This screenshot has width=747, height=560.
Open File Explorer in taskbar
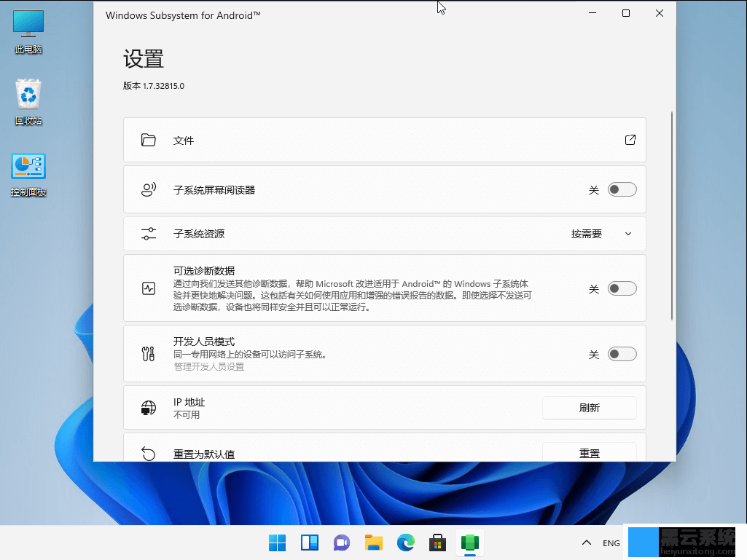pos(373,543)
